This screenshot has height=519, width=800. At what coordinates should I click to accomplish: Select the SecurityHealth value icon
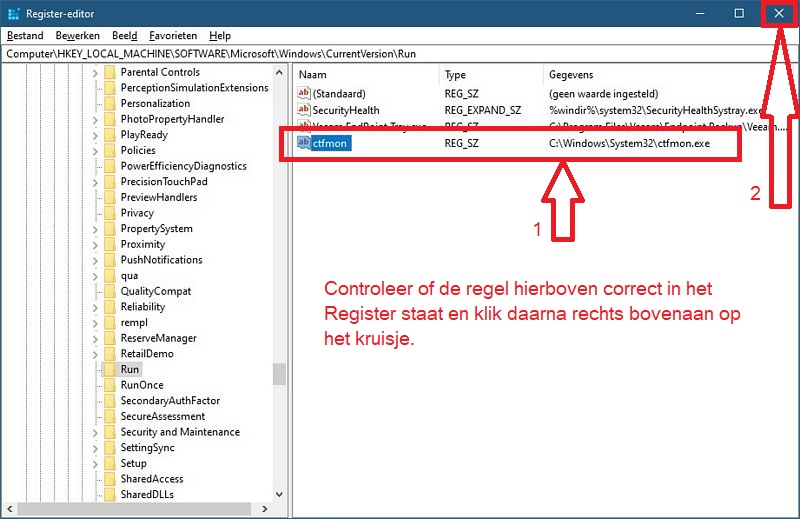[x=304, y=110]
